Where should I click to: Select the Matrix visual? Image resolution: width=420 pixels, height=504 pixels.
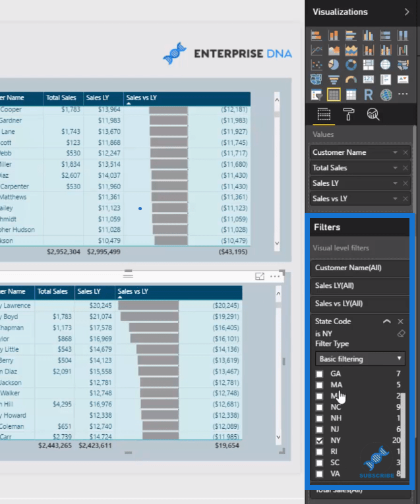click(x=351, y=95)
